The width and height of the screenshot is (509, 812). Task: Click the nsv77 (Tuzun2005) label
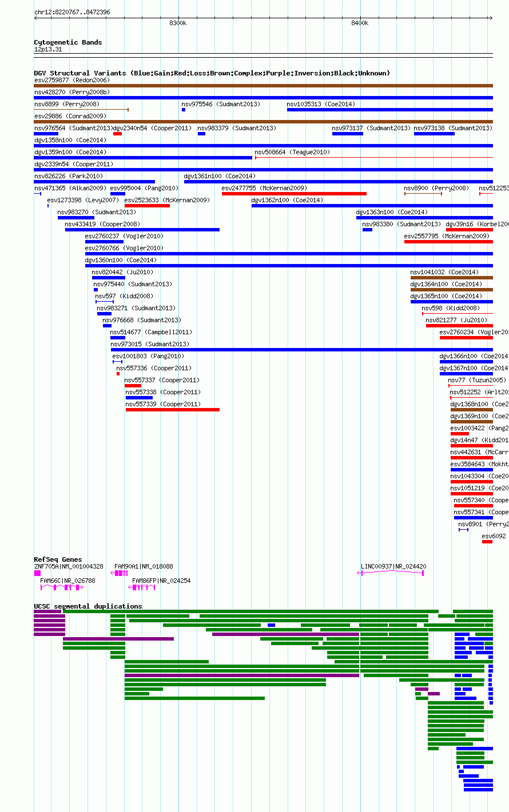click(477, 380)
